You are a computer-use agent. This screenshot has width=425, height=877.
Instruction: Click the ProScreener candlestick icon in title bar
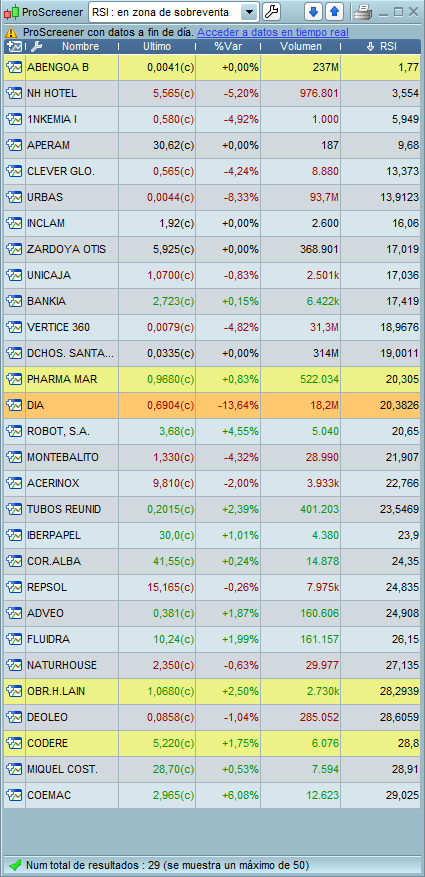[x=12, y=12]
